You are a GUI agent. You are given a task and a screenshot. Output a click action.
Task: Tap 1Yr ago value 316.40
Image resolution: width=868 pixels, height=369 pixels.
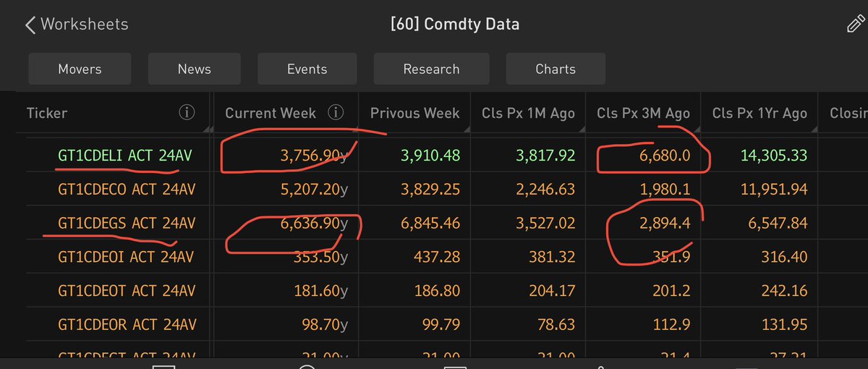coord(785,258)
